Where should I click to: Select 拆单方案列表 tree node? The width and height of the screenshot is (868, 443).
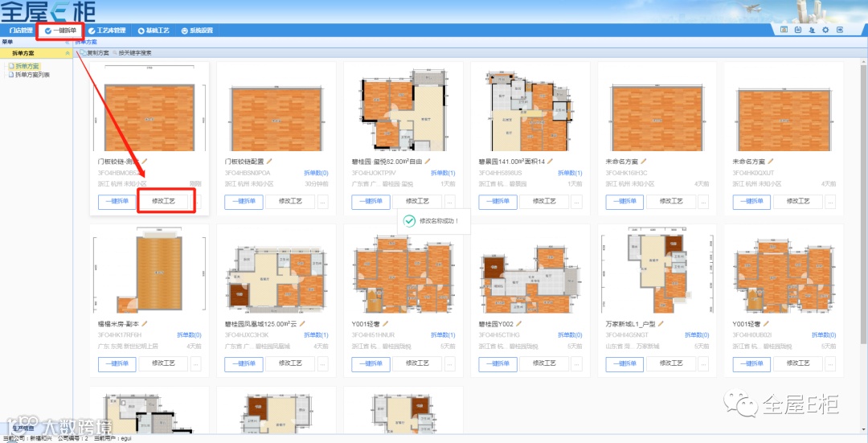pyautogui.click(x=30, y=75)
